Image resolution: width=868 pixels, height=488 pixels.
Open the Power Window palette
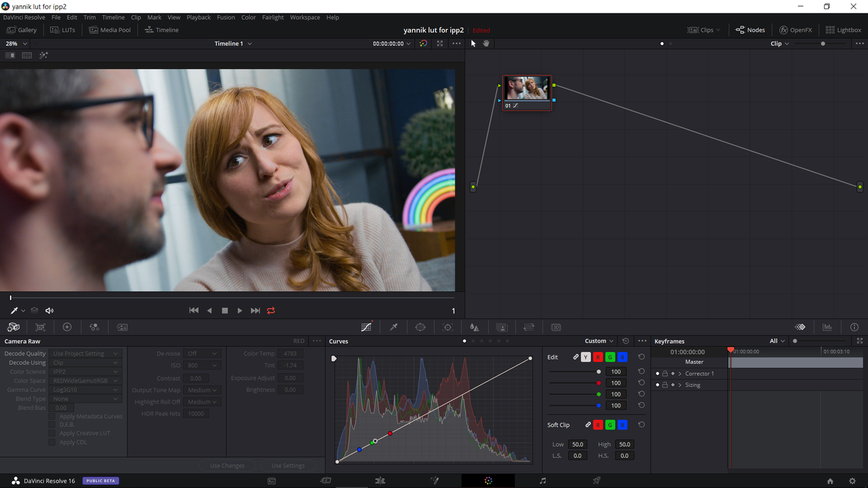point(420,327)
